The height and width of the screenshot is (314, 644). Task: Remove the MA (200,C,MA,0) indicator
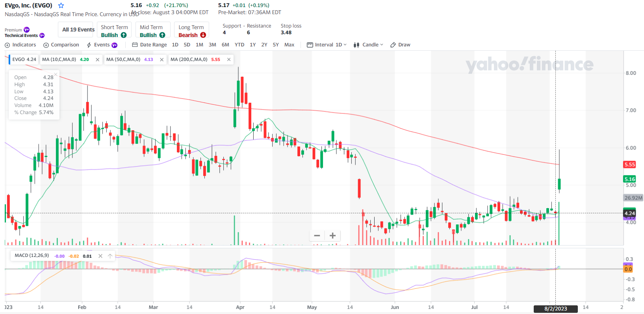click(229, 60)
